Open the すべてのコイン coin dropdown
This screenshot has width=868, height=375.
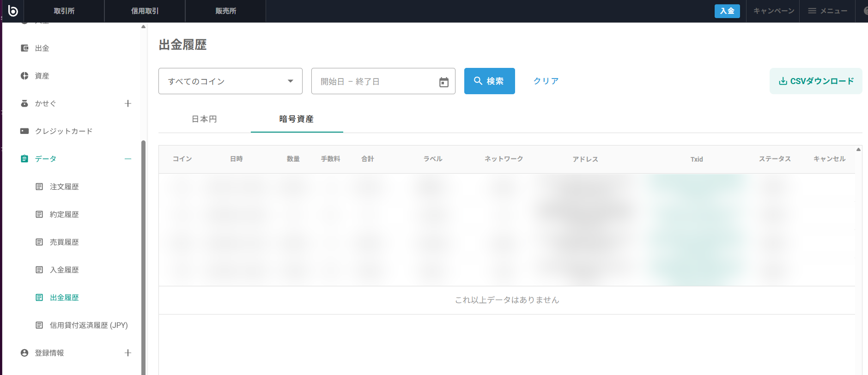click(231, 81)
